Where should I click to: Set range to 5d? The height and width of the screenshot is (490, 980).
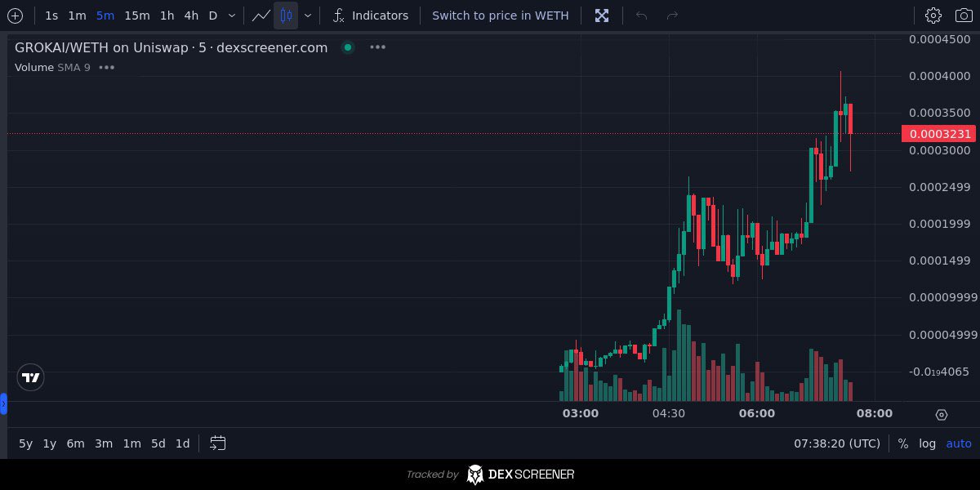point(158,443)
